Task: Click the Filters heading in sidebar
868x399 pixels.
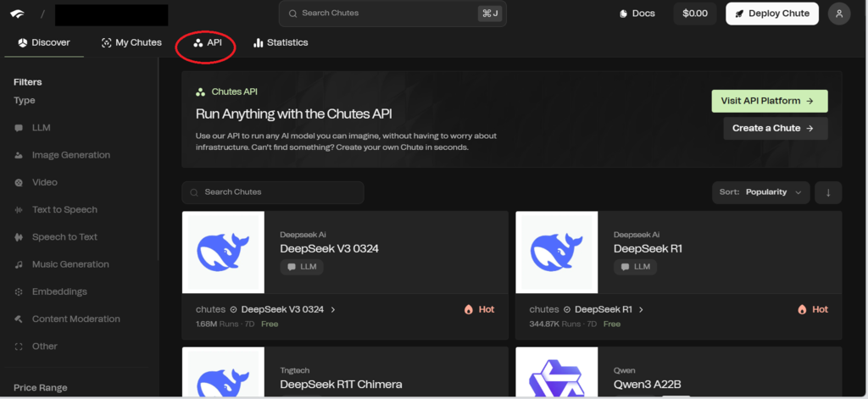Action: (28, 82)
